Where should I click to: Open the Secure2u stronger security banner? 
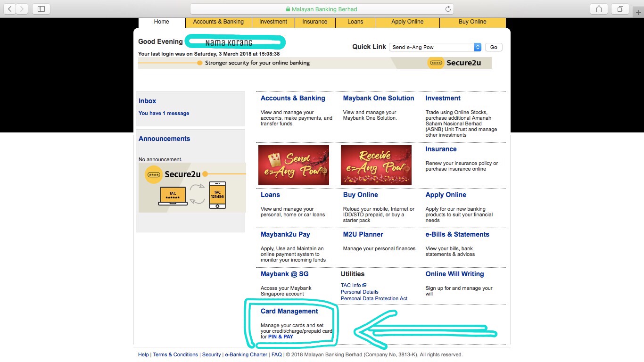[x=315, y=63]
